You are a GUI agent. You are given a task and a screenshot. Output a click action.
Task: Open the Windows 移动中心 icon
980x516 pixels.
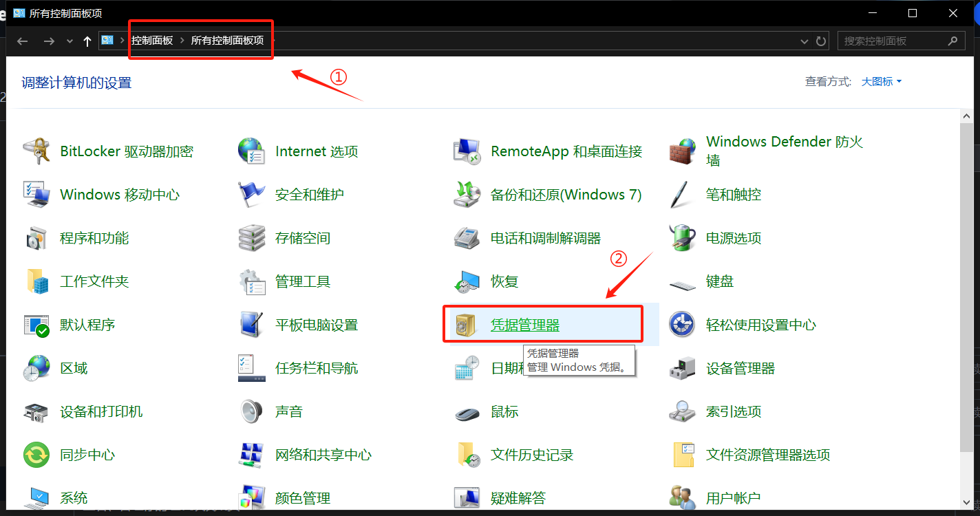[x=36, y=195]
